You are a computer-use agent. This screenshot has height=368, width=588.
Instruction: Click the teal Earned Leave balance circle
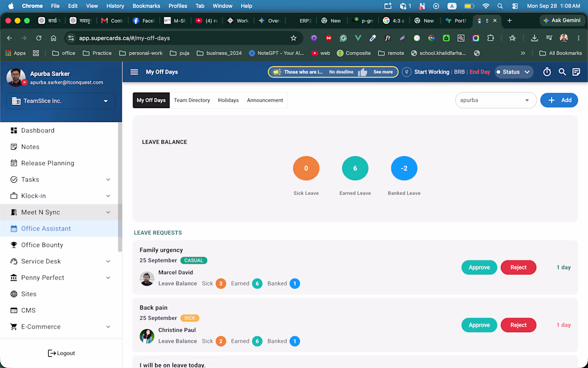355,168
